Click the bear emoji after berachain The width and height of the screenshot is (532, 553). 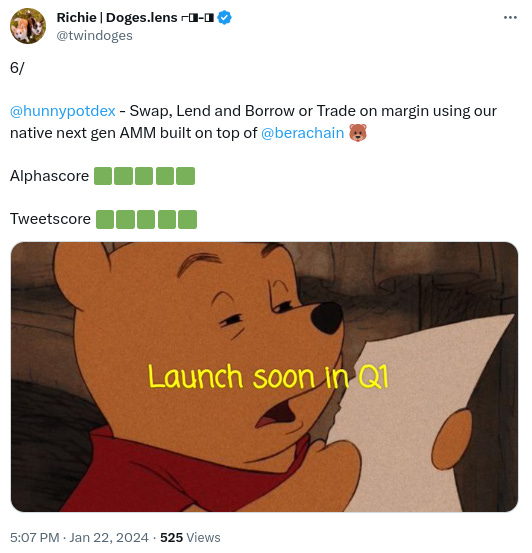(358, 133)
